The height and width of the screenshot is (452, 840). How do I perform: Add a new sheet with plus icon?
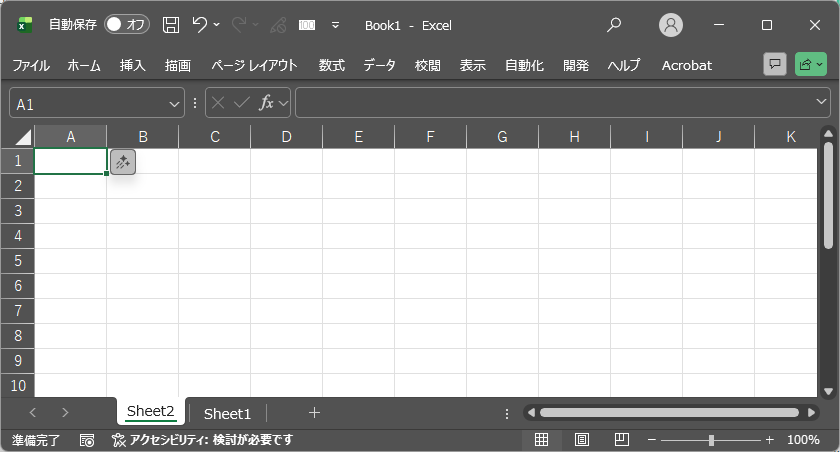pos(314,412)
